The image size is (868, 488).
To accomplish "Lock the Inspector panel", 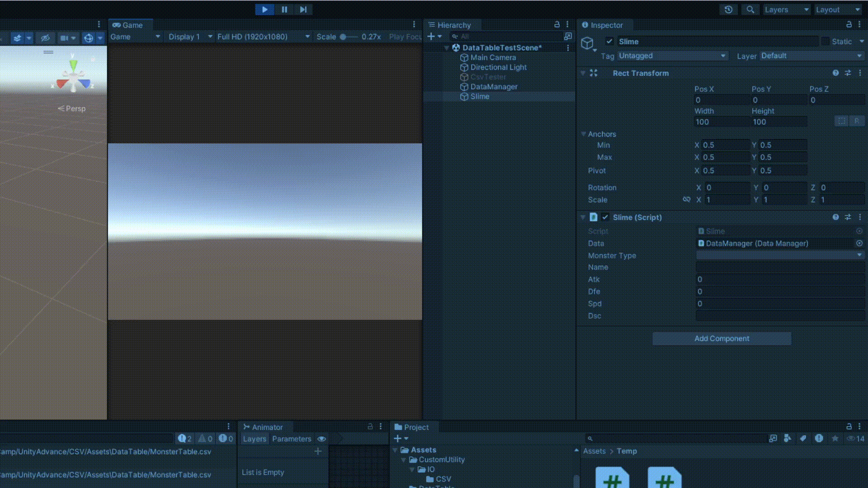I will [x=849, y=25].
